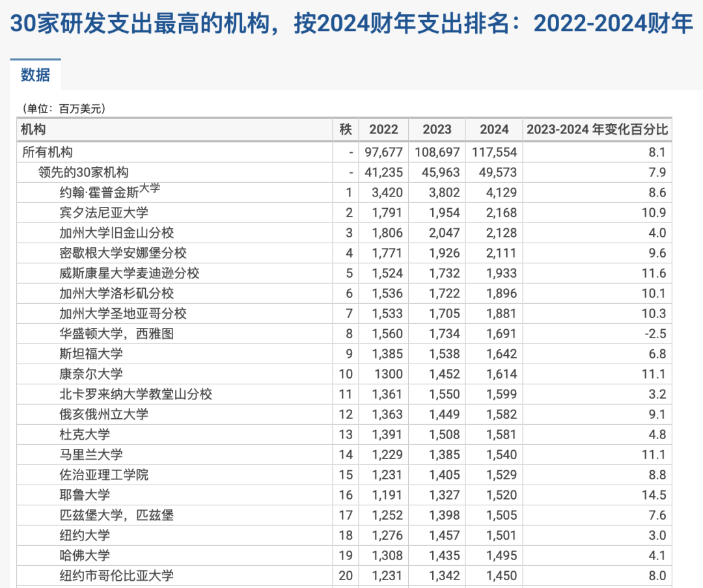Select 北卡罗来纳大学教堂山分校 row name
This screenshot has height=588, width=703.
click(x=136, y=394)
